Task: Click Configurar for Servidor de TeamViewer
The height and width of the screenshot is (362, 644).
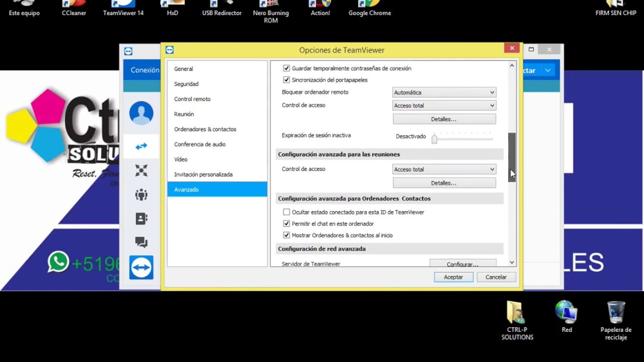Action: [463, 263]
